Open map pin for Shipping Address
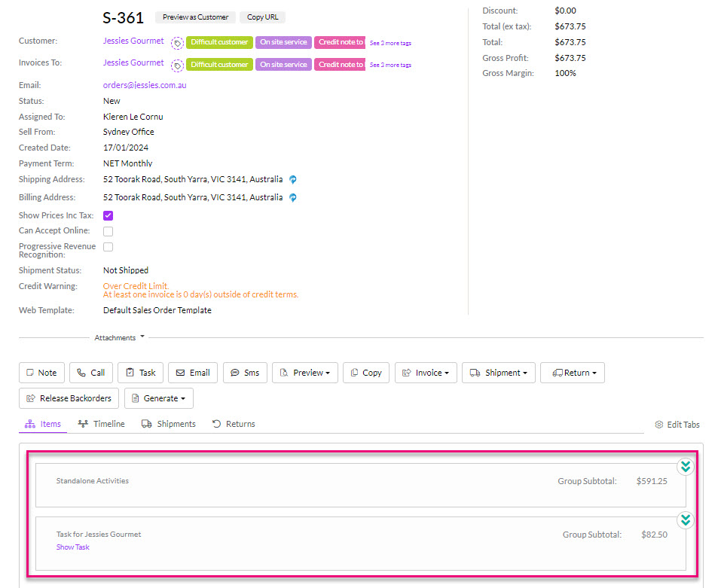 293,180
